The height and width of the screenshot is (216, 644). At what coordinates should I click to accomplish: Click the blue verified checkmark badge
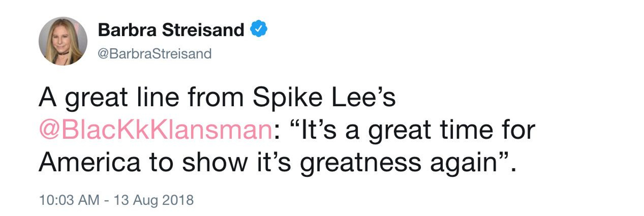pos(259,29)
